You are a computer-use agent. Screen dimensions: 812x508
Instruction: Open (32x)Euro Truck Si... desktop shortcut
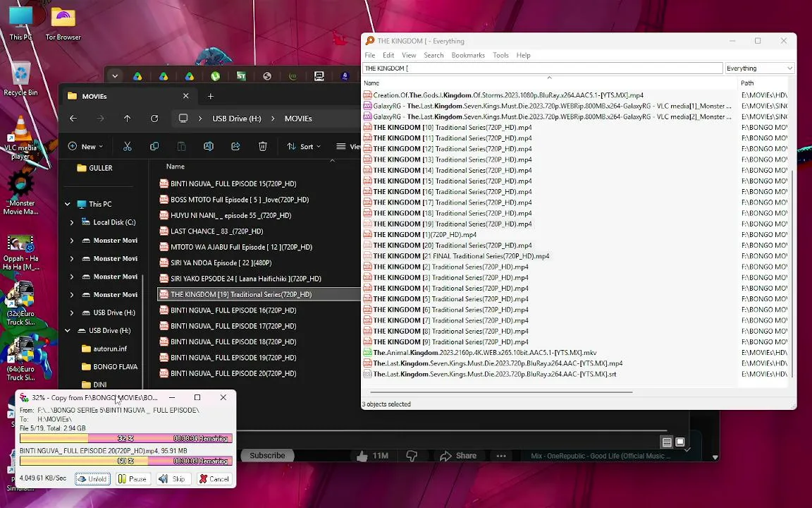[x=20, y=303]
